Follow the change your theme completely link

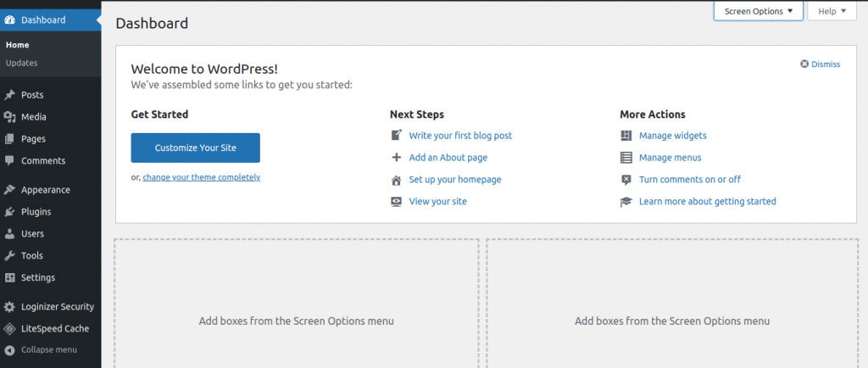point(202,177)
